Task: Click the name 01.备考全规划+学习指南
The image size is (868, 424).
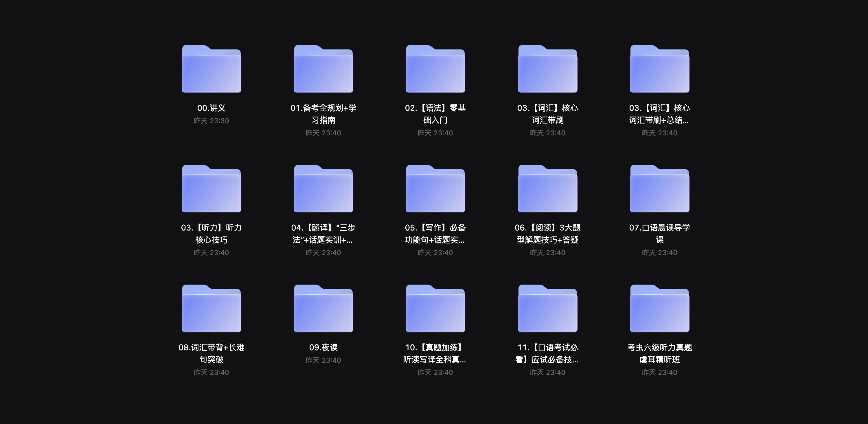Action: pyautogui.click(x=323, y=114)
